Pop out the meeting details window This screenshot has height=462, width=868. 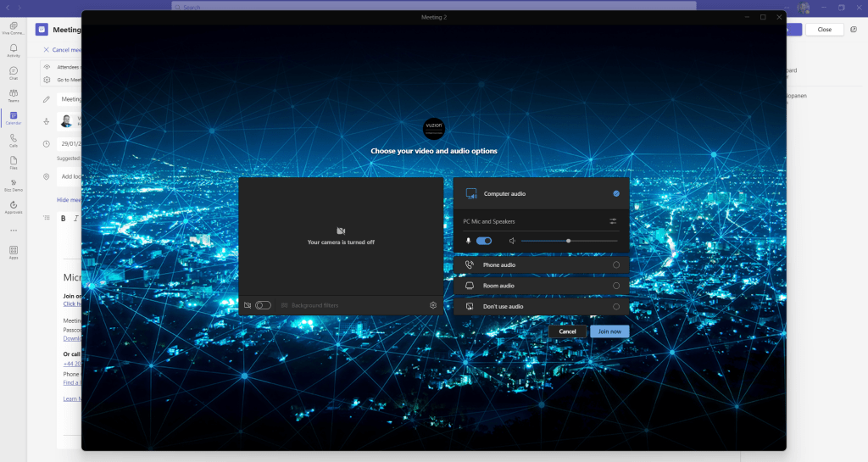coord(853,30)
